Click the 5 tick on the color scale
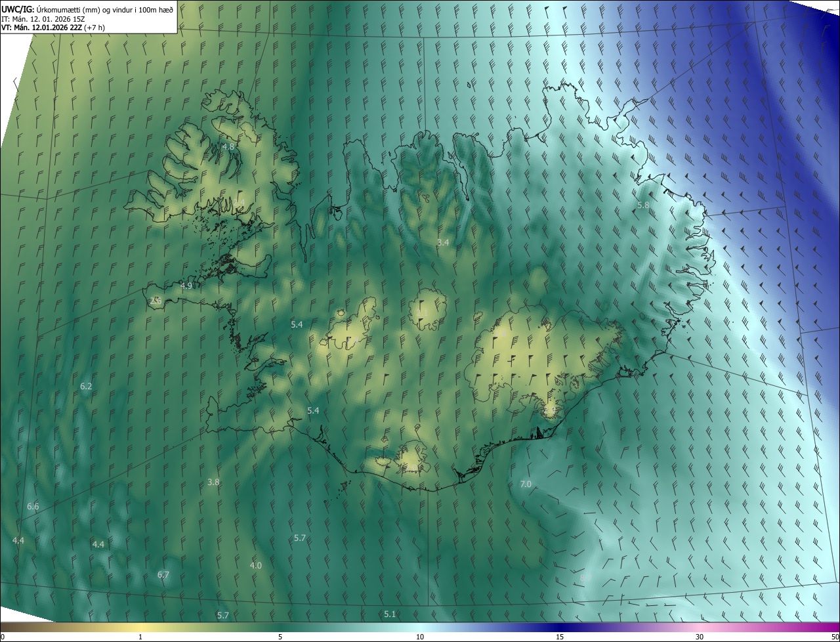This screenshot has height=642, width=840. pyautogui.click(x=280, y=637)
